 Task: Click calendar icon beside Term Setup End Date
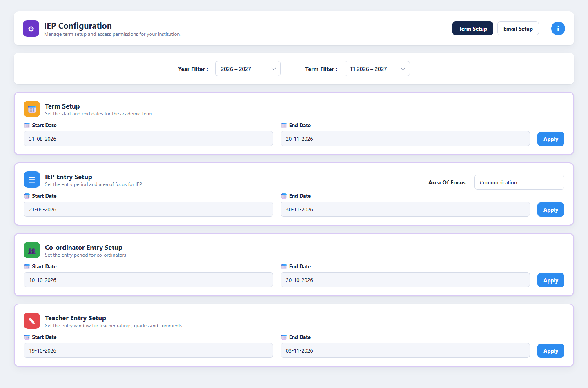click(x=284, y=125)
